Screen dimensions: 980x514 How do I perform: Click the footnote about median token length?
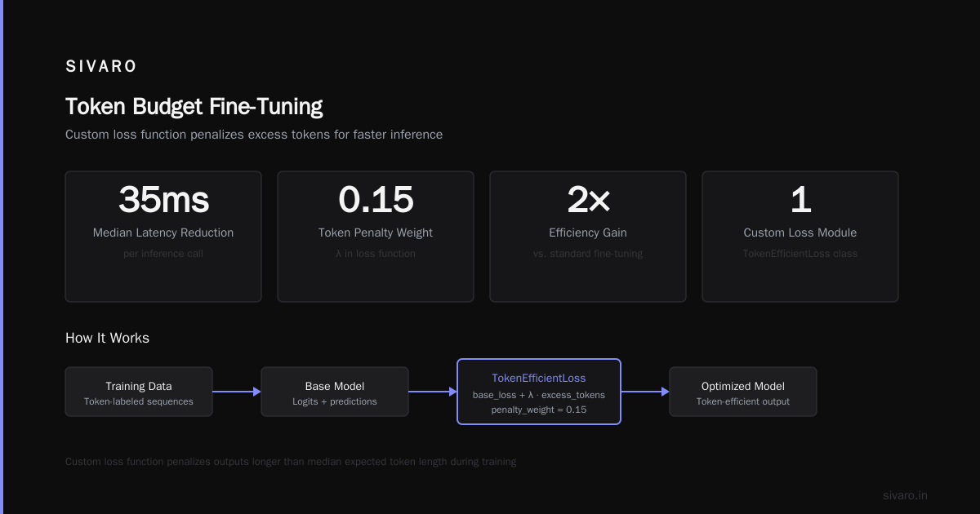pos(291,462)
